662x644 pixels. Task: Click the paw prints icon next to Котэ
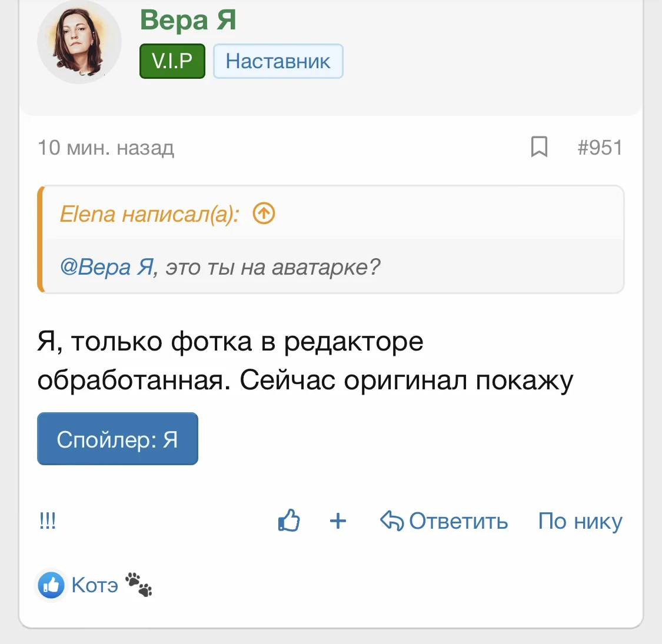point(139,583)
